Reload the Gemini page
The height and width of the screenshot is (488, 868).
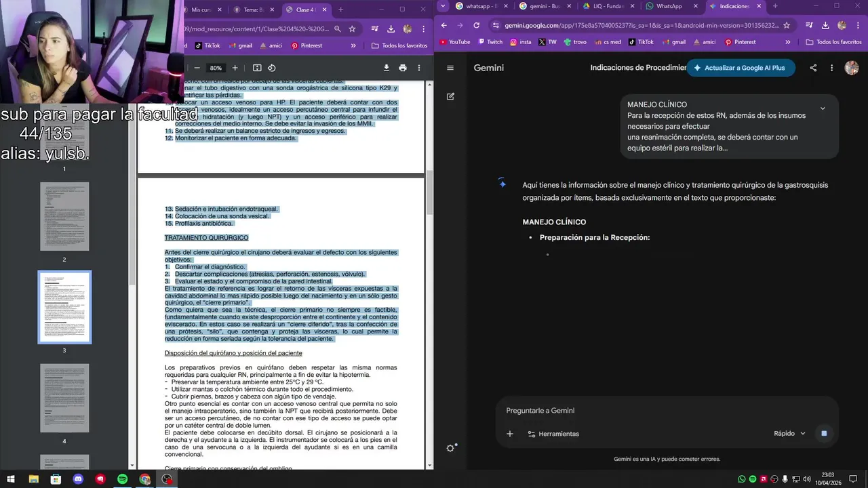click(477, 25)
